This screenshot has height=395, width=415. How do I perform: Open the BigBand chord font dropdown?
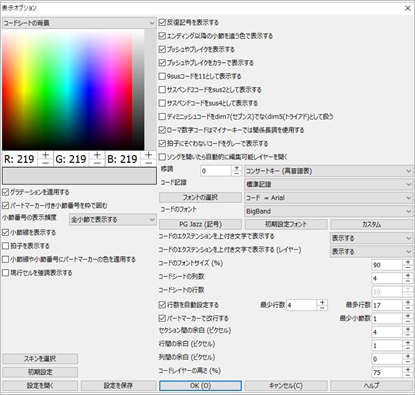pos(328,211)
